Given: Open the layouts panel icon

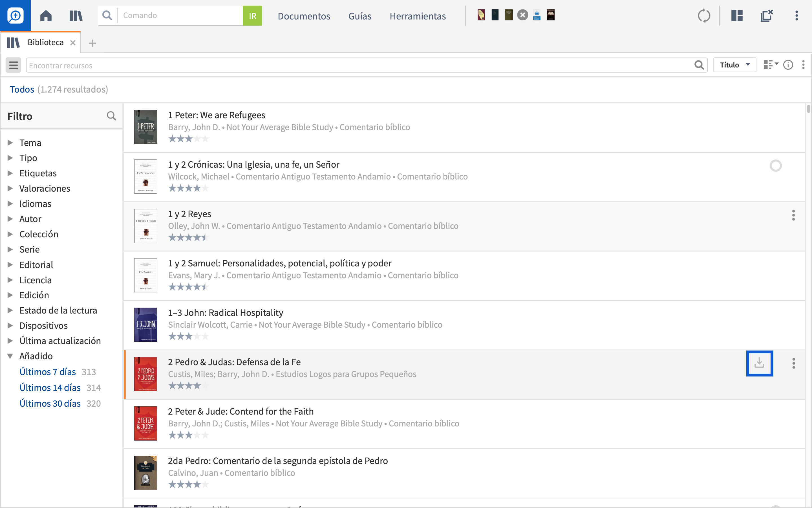Looking at the screenshot, I should (737, 16).
